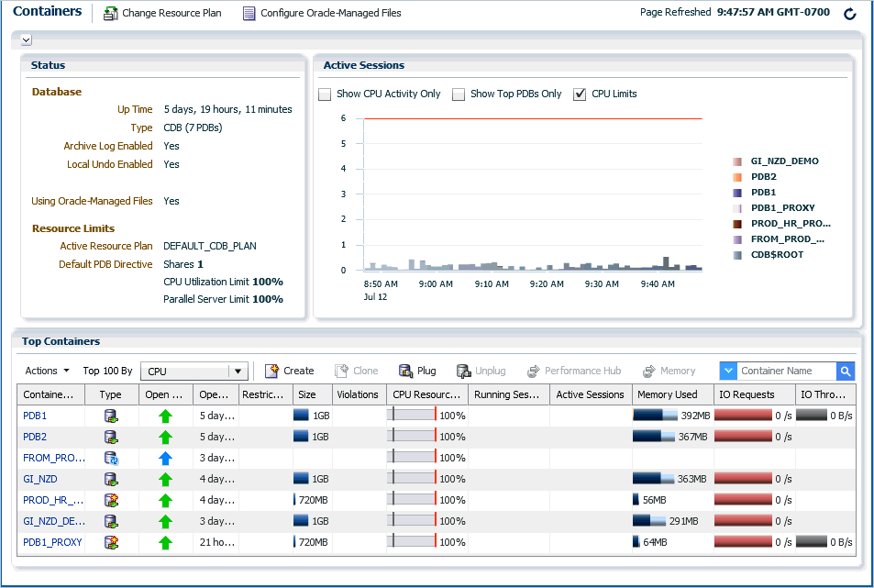The width and height of the screenshot is (874, 588).
Task: Click the search magnifier icon
Action: click(x=845, y=371)
